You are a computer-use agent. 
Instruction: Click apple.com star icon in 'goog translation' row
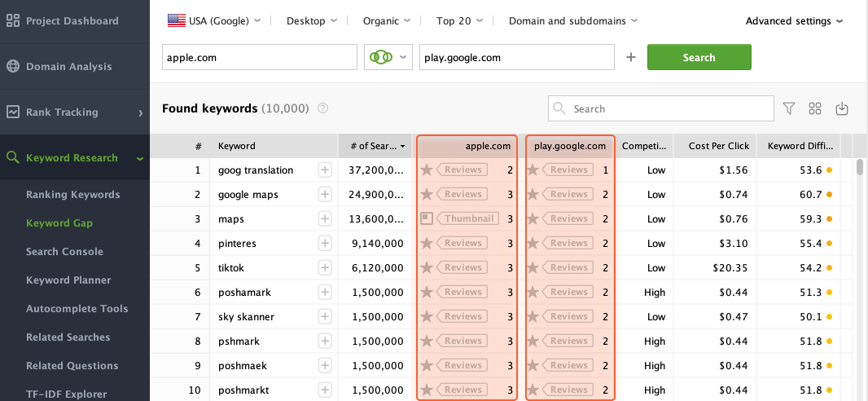(426, 170)
